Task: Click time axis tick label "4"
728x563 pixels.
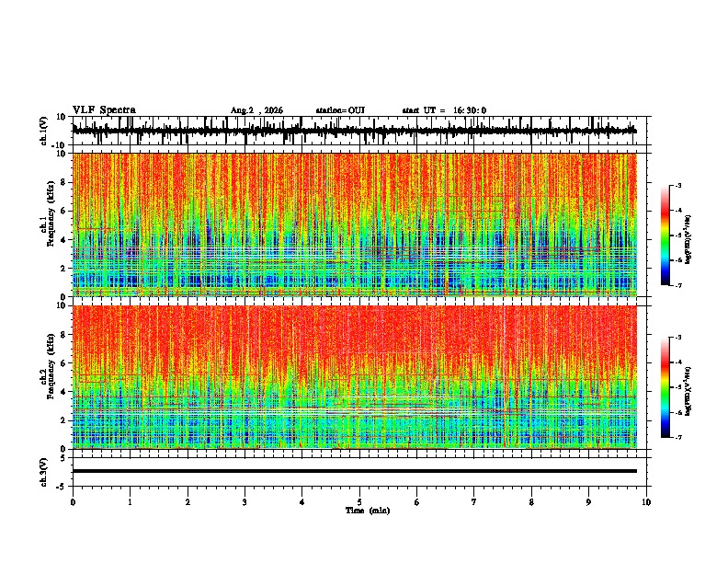Action: pyautogui.click(x=302, y=502)
